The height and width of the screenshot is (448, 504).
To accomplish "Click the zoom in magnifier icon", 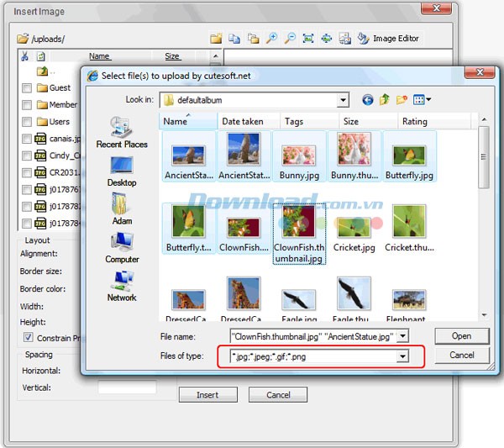I will pyautogui.click(x=271, y=39).
